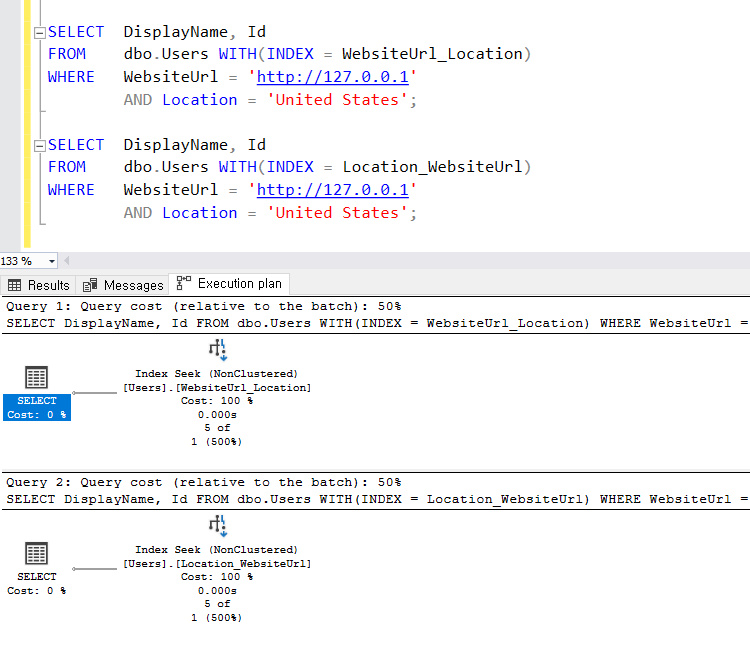The image size is (750, 653).
Task: Click the Execution plan tab icon
Action: 184,283
